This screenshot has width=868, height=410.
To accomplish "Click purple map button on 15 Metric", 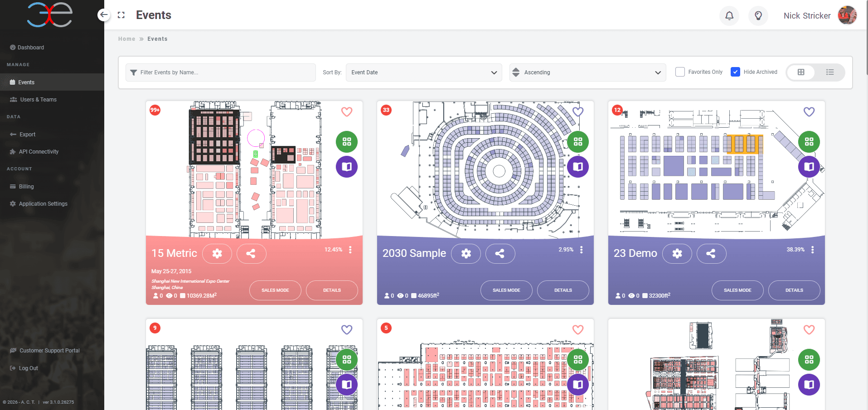I will (x=347, y=167).
